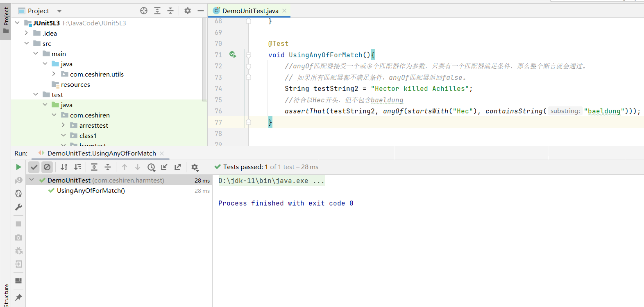Click the resources folder in project tree
The height and width of the screenshot is (307, 644).
[75, 85]
